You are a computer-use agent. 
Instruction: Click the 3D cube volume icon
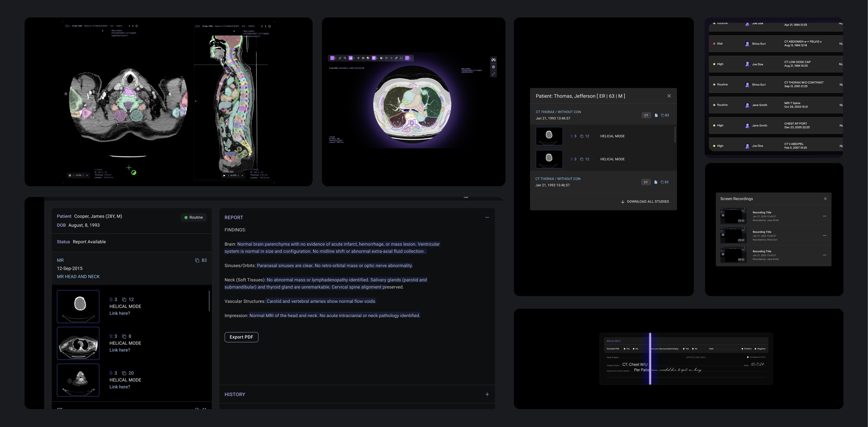(382, 58)
